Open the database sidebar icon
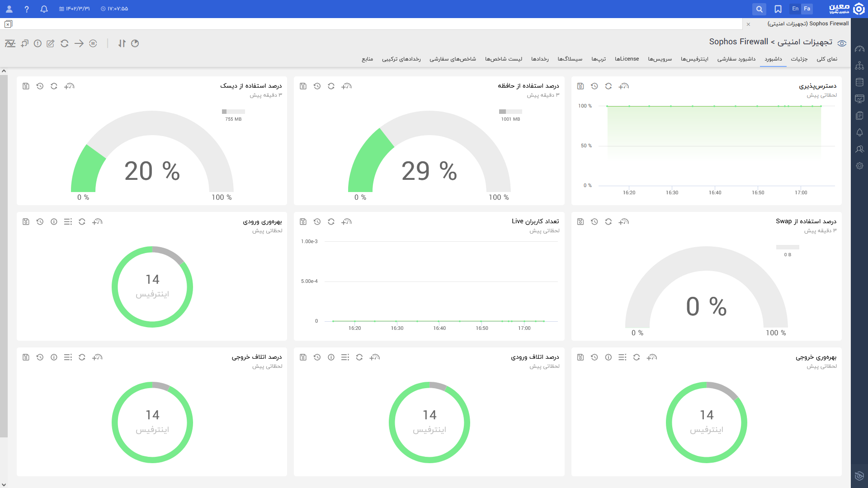 [859, 82]
